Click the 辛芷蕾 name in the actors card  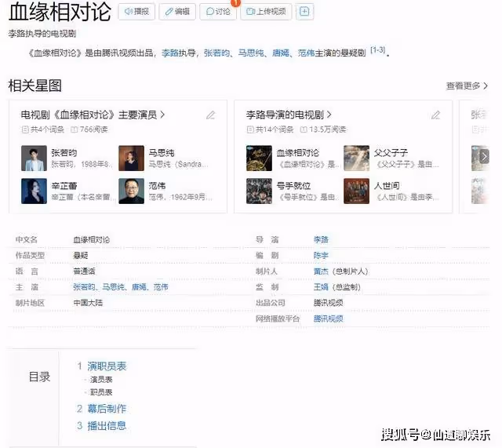64,186
